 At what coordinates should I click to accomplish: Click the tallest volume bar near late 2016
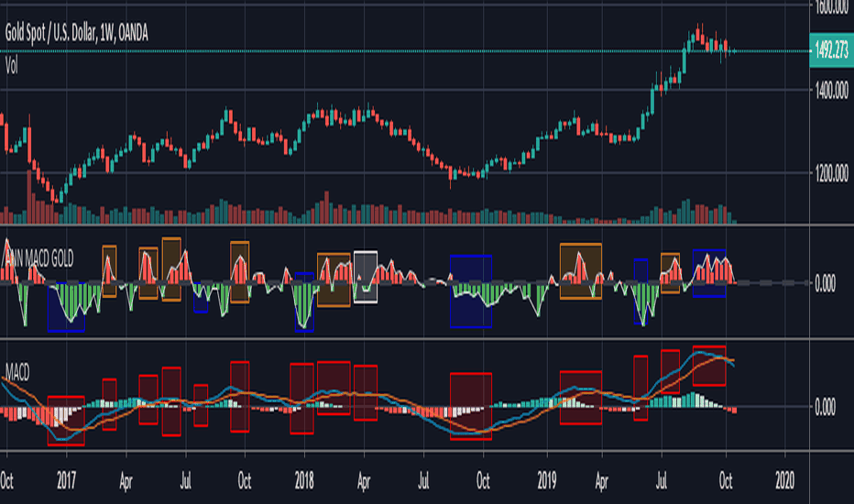[x=29, y=197]
